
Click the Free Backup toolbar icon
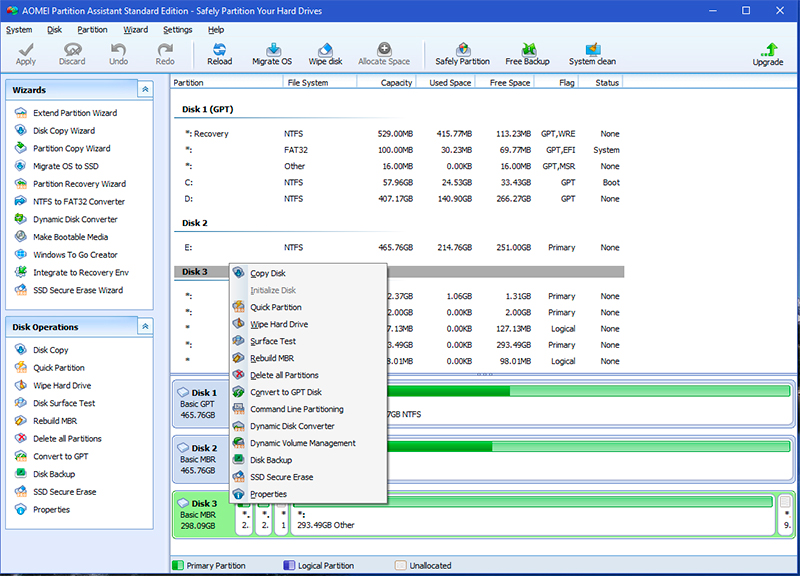tap(527, 55)
